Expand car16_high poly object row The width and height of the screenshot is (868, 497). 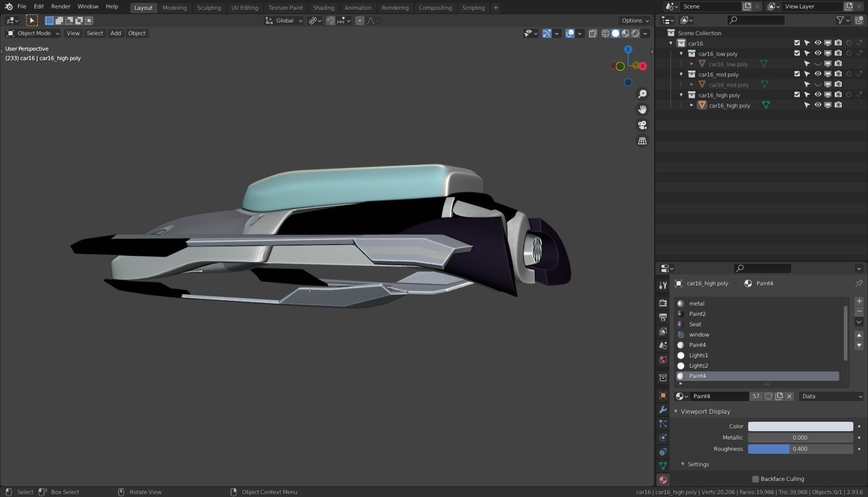[692, 105]
